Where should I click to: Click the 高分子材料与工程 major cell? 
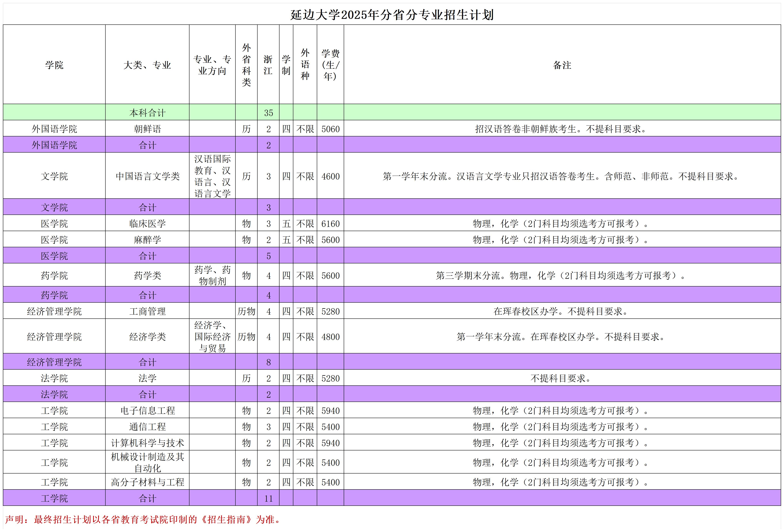click(x=147, y=482)
